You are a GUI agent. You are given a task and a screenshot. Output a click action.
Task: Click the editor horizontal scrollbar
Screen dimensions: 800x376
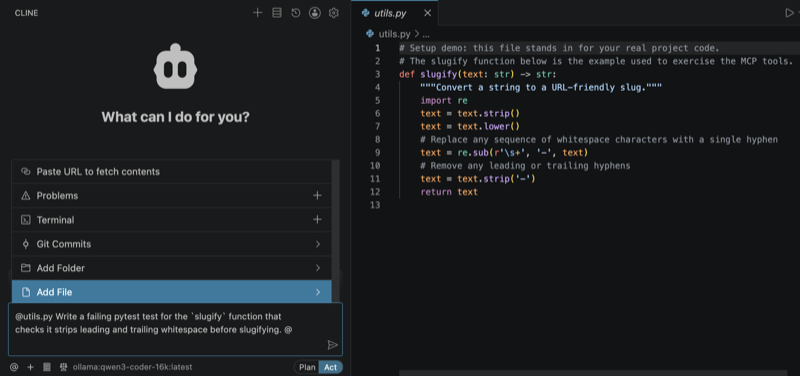click(593, 373)
